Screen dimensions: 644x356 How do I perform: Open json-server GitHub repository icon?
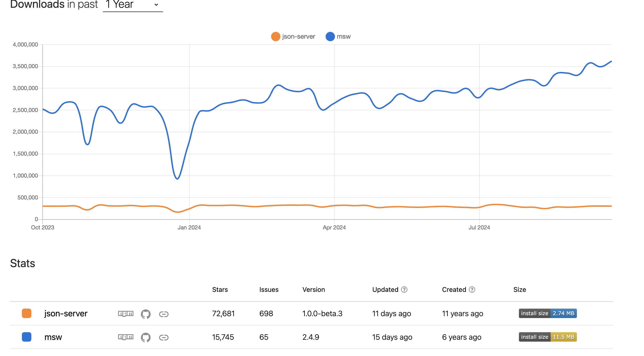click(x=146, y=314)
